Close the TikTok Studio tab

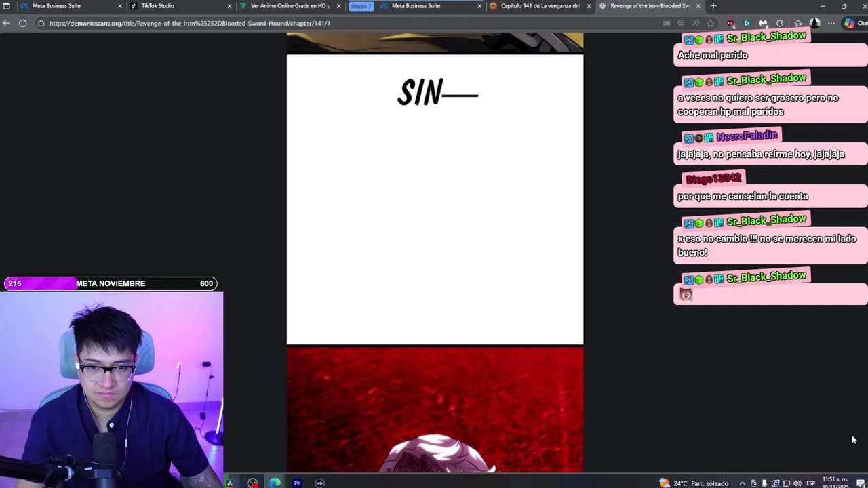click(x=229, y=6)
